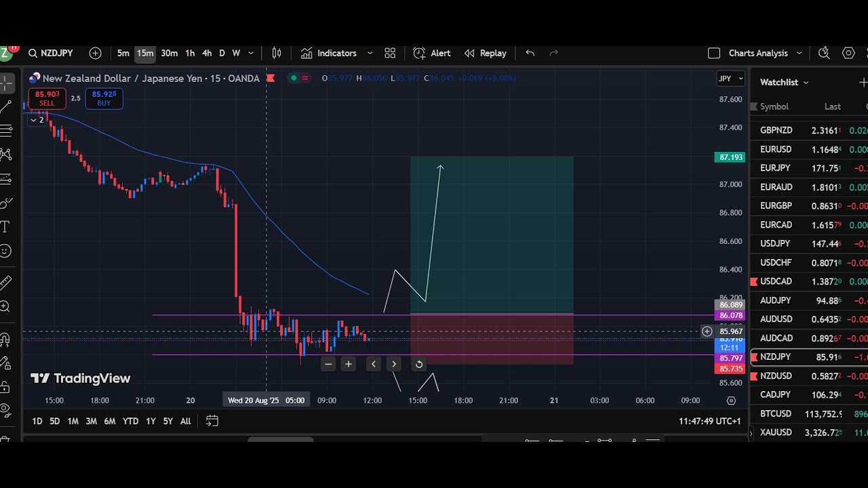The width and height of the screenshot is (868, 488).
Task: Click the add symbol plus circle icon
Action: tap(95, 53)
